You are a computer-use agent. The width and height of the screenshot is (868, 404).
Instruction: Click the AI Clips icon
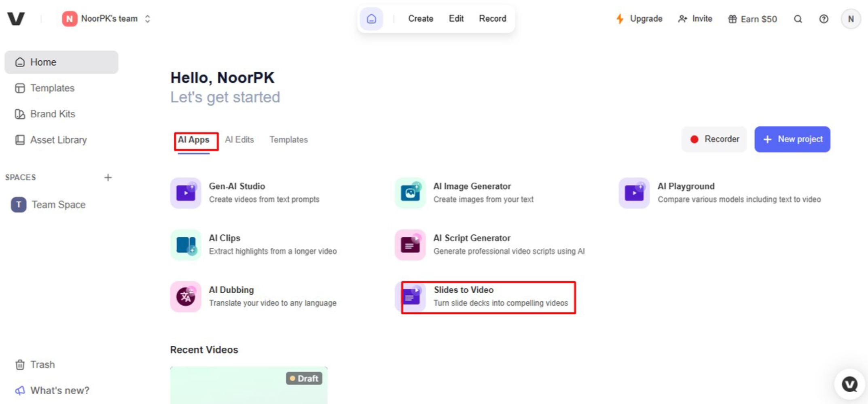[x=186, y=245]
